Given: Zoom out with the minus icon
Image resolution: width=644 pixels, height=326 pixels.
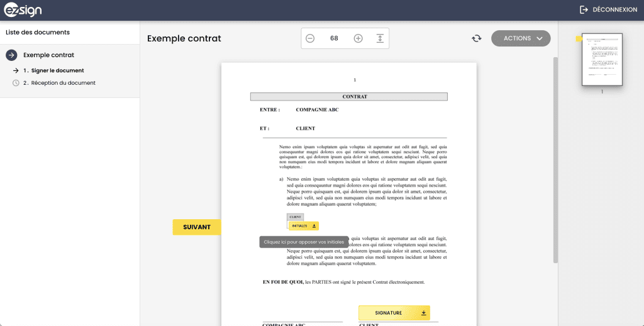Looking at the screenshot, I should (x=310, y=38).
